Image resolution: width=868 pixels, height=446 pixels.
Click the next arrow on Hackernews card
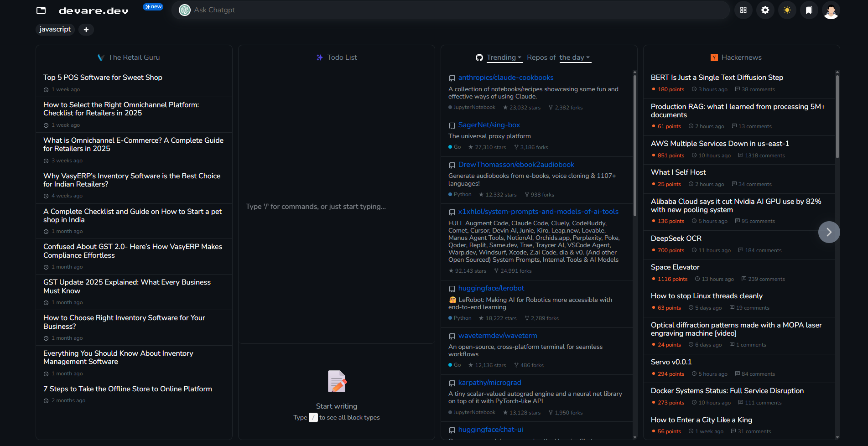pos(829,232)
